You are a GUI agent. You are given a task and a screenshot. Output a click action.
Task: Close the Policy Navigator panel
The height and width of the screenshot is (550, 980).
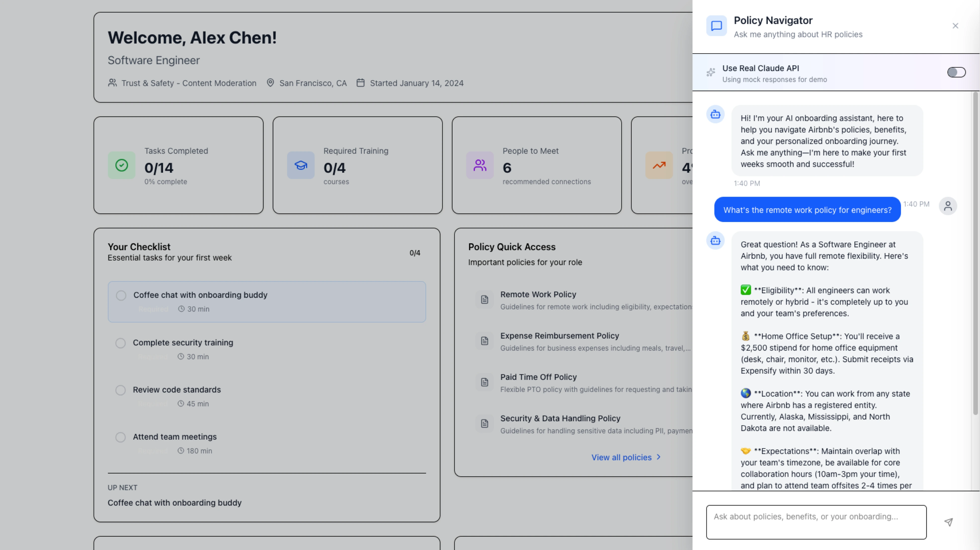pyautogui.click(x=955, y=26)
